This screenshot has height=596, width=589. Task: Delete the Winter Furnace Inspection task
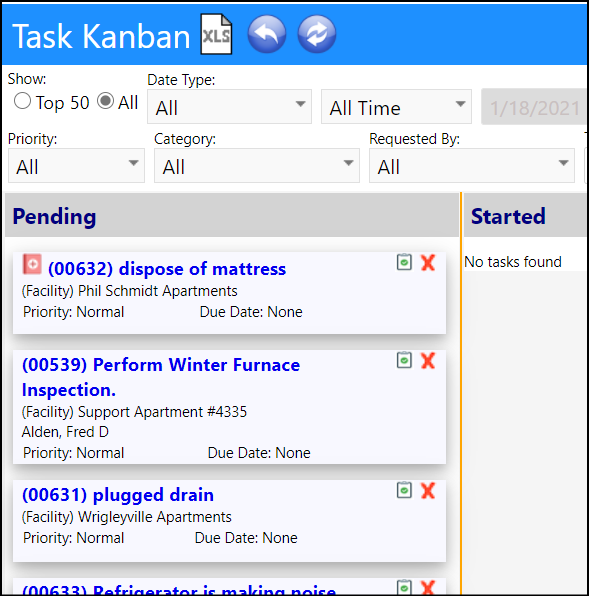tap(428, 360)
